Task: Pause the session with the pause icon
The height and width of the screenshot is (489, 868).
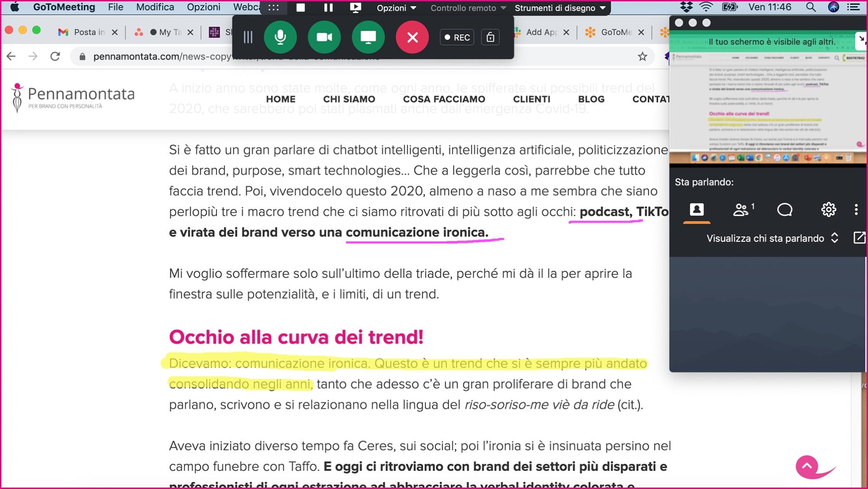Action: 328,7
